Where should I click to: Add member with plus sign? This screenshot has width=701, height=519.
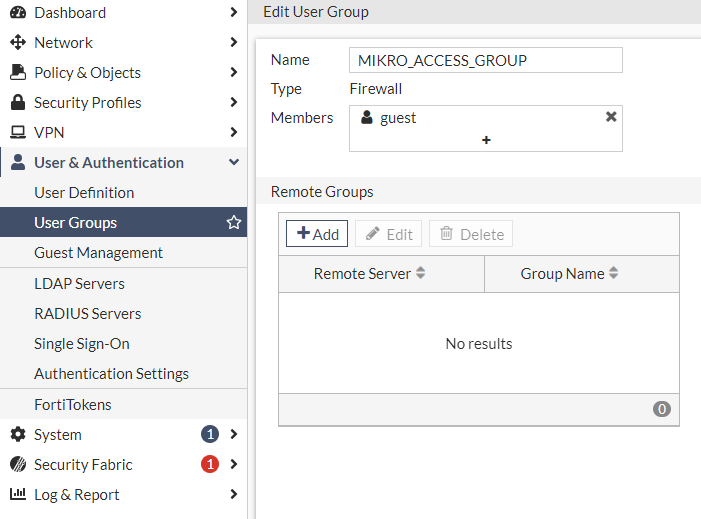pyautogui.click(x=486, y=140)
